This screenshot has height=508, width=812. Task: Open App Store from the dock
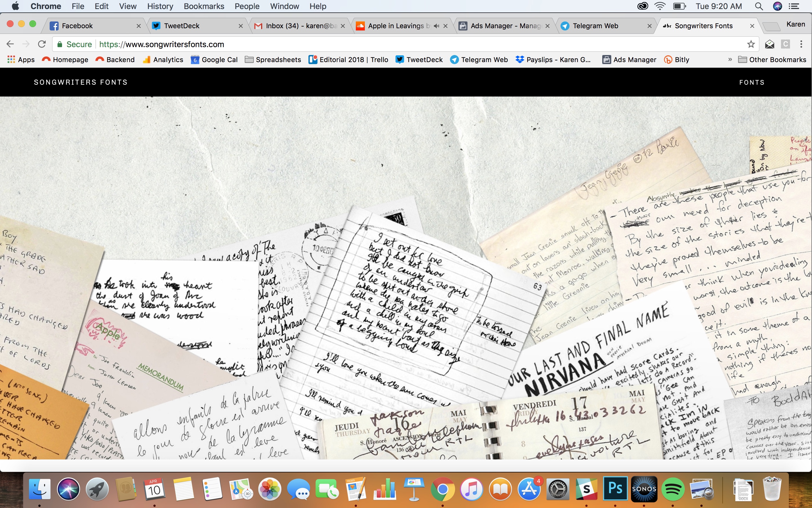click(529, 489)
